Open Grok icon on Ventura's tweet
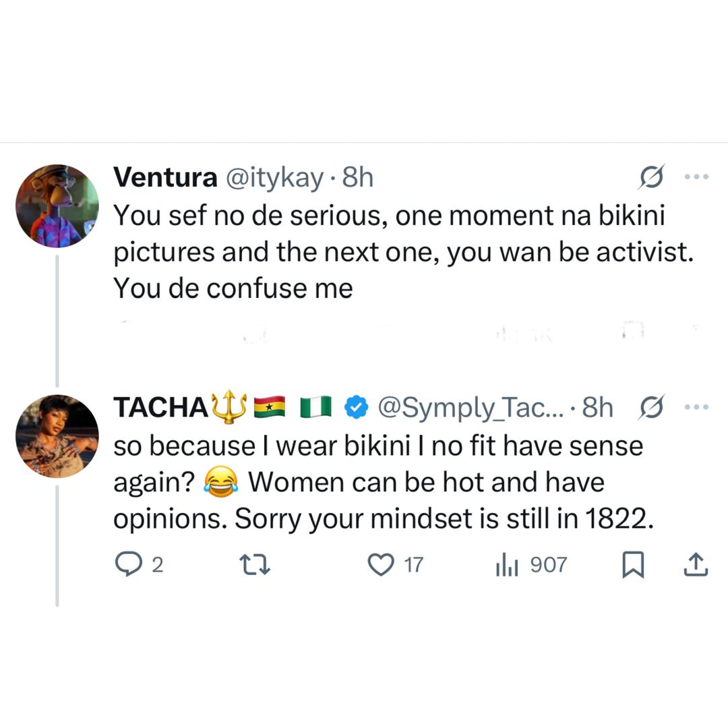 [652, 177]
